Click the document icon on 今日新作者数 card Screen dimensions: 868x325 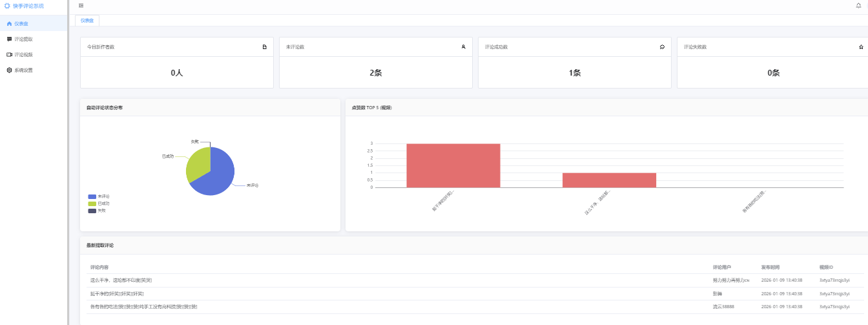point(264,47)
